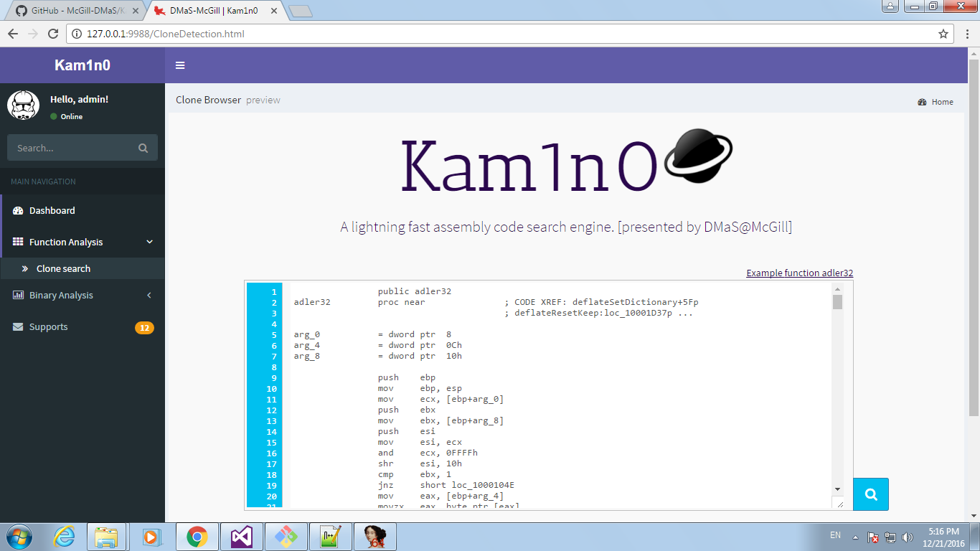Close the GitHub browser tab
The width and height of the screenshot is (980, 551).
point(136,11)
